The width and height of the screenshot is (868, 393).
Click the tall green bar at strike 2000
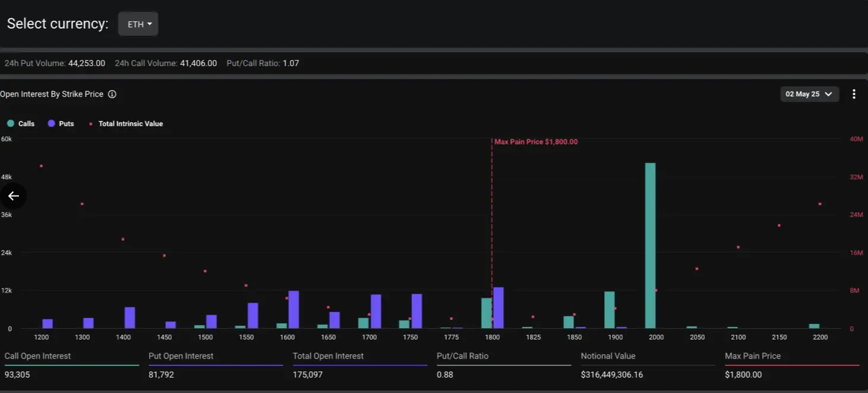[649, 244]
